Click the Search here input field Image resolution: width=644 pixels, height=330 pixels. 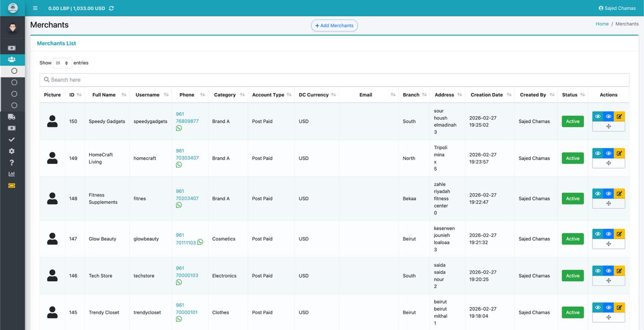(x=334, y=79)
